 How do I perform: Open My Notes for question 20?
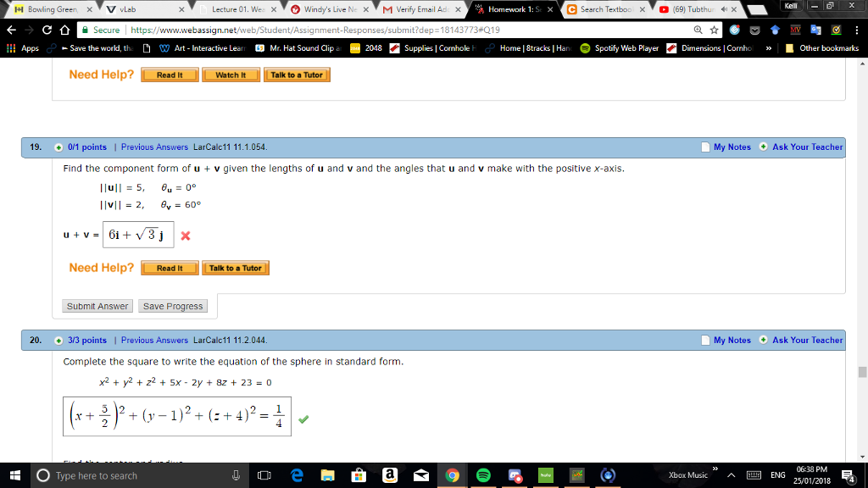click(x=732, y=341)
